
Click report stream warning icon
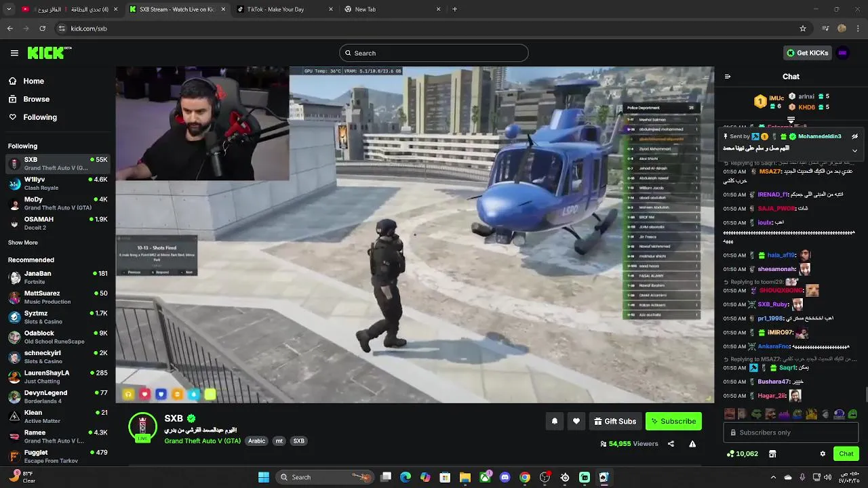click(692, 444)
